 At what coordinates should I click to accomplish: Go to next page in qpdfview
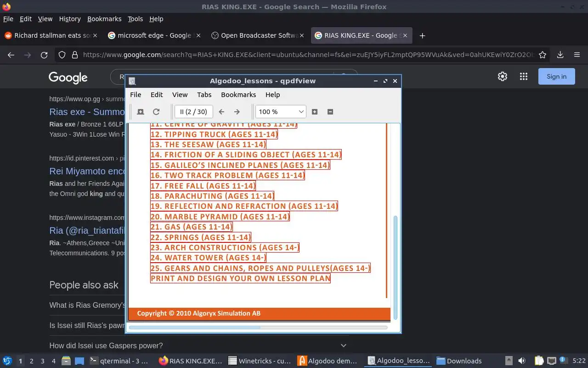coord(237,112)
